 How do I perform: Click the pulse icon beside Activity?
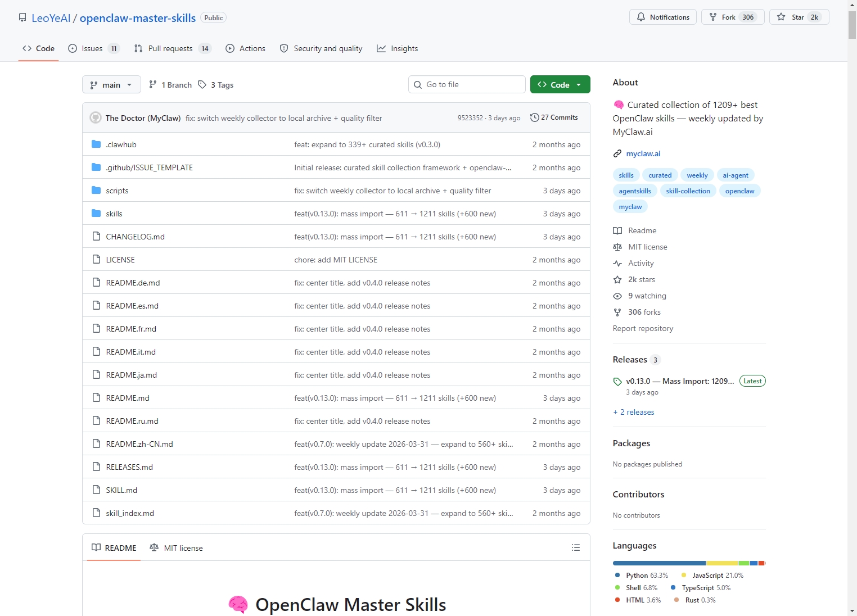(x=617, y=263)
